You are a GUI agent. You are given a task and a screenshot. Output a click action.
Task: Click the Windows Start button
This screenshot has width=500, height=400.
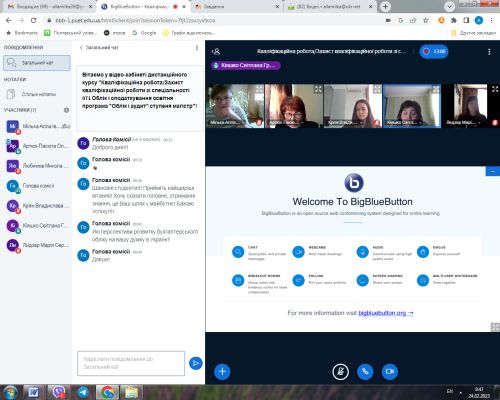(10, 392)
